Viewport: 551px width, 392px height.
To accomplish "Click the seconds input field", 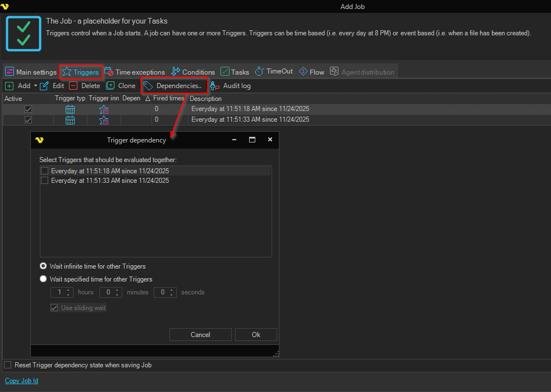I will [x=162, y=292].
